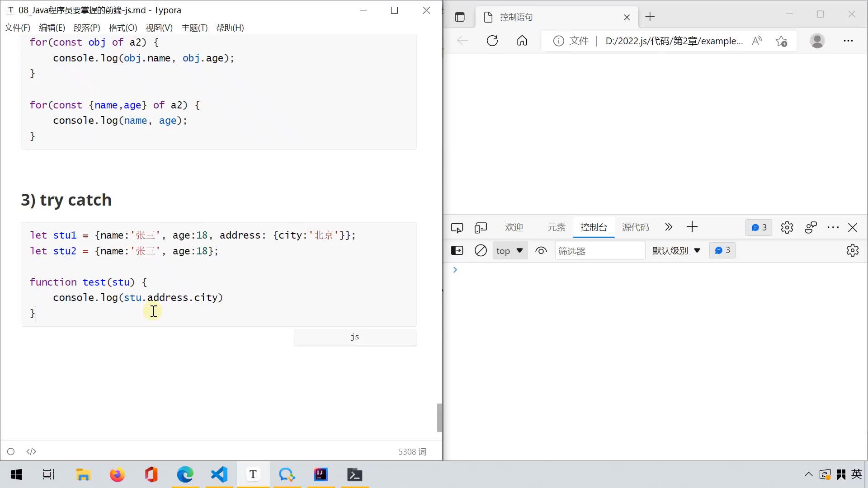
Task: Open the 文件(F) menu in Typora
Action: [x=18, y=28]
